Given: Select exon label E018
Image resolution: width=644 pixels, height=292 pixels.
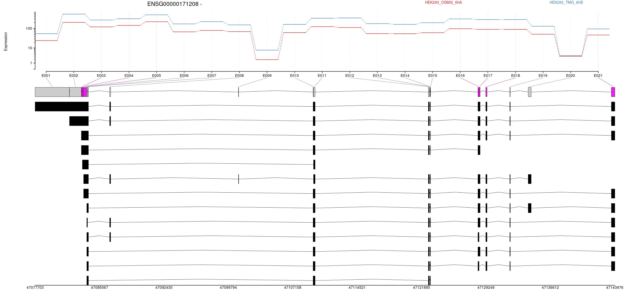Looking at the screenshot, I should point(515,76).
